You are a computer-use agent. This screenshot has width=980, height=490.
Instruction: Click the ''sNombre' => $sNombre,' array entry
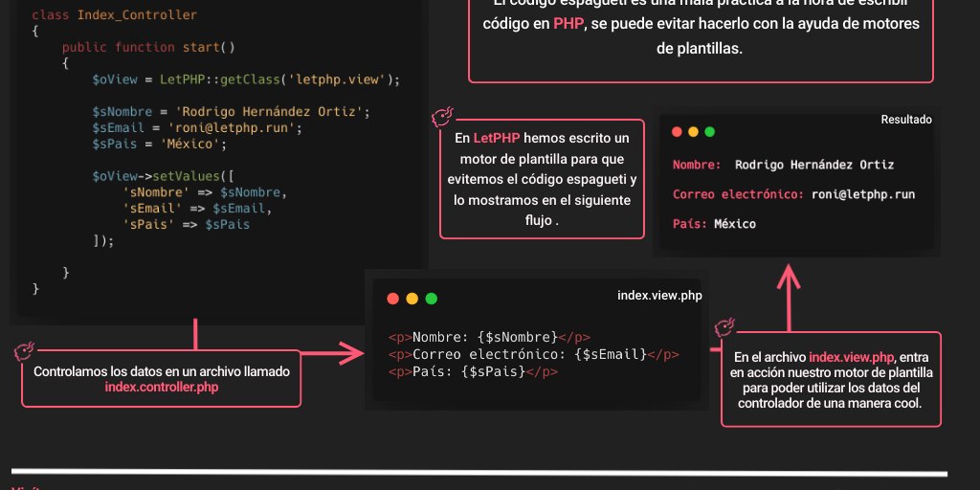205,192
